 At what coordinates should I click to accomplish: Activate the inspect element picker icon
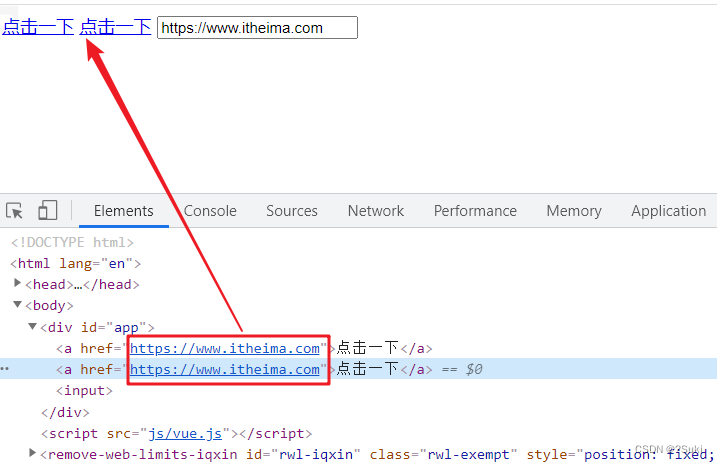[14, 211]
